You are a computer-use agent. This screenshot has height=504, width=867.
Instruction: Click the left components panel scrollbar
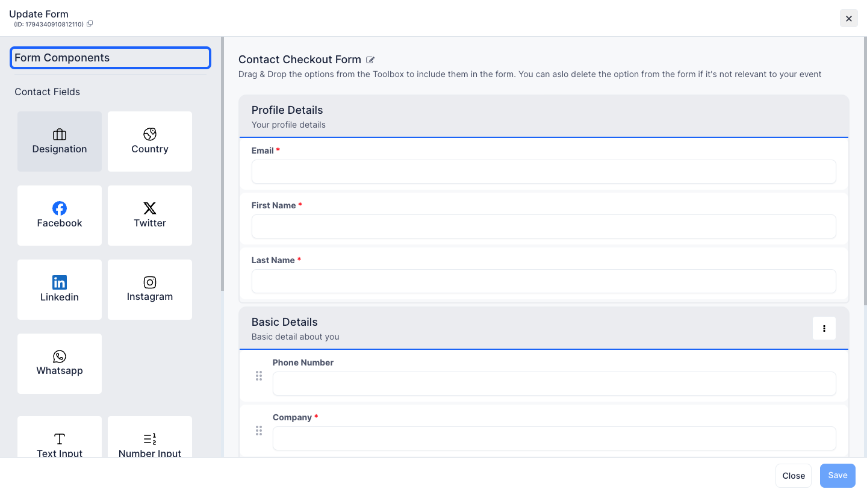(x=222, y=164)
